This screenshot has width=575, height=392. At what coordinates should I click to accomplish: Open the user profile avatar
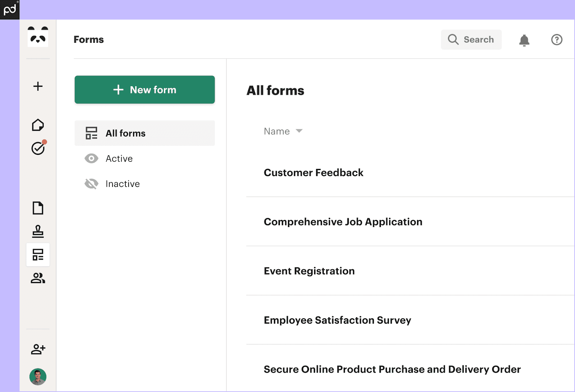coord(38,377)
